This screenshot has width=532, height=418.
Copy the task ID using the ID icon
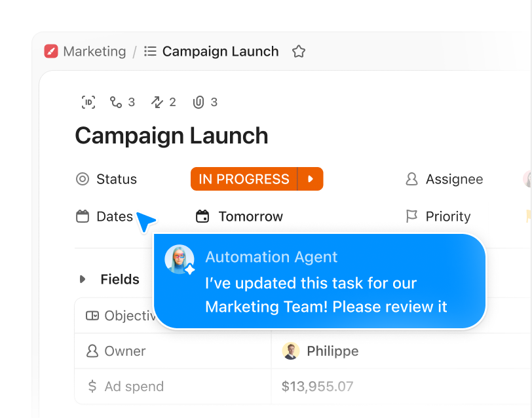coord(88,102)
